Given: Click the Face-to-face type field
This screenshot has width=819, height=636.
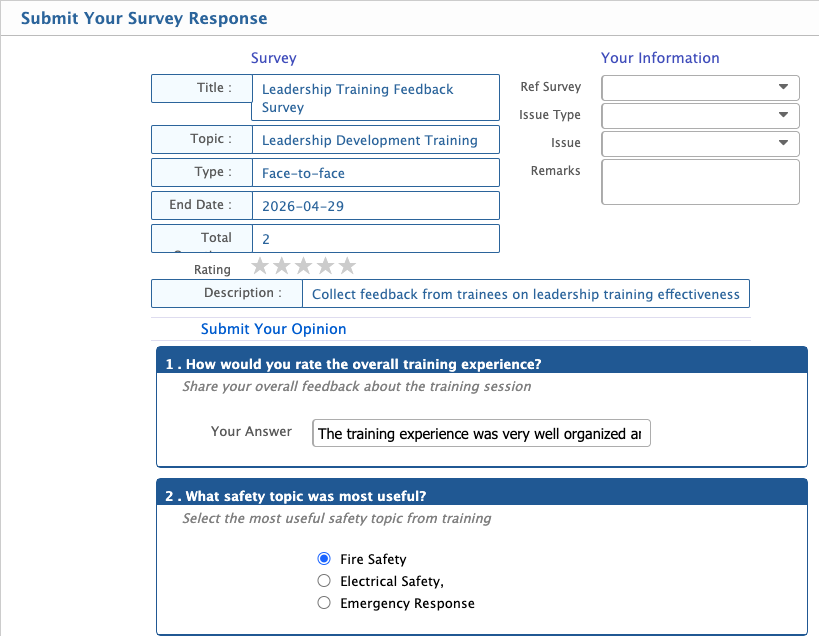Looking at the screenshot, I should 375,173.
